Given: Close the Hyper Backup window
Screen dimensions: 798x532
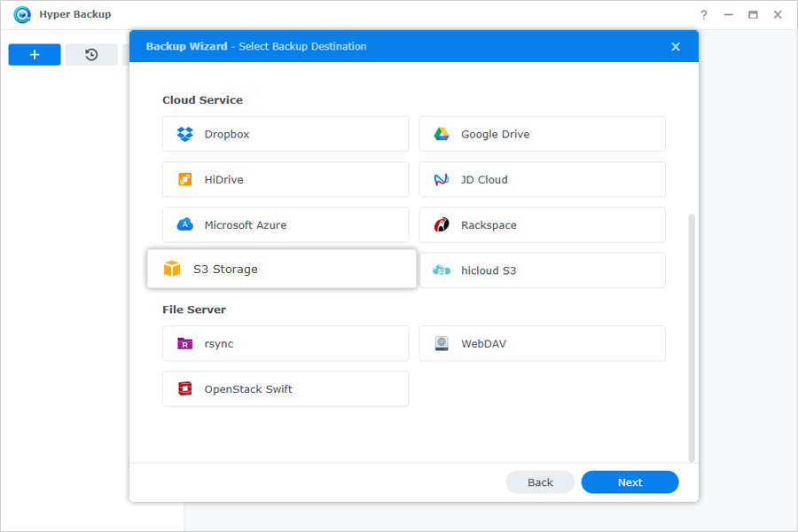Looking at the screenshot, I should click(x=777, y=15).
